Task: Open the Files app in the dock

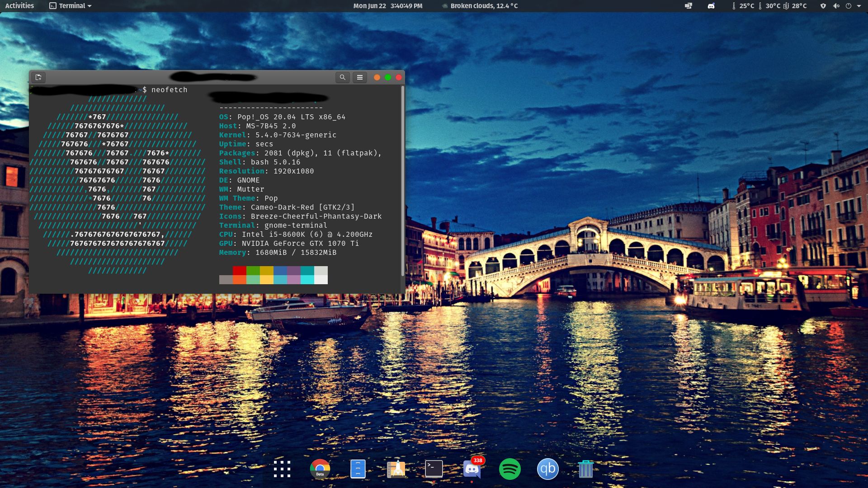Action: [x=358, y=469]
